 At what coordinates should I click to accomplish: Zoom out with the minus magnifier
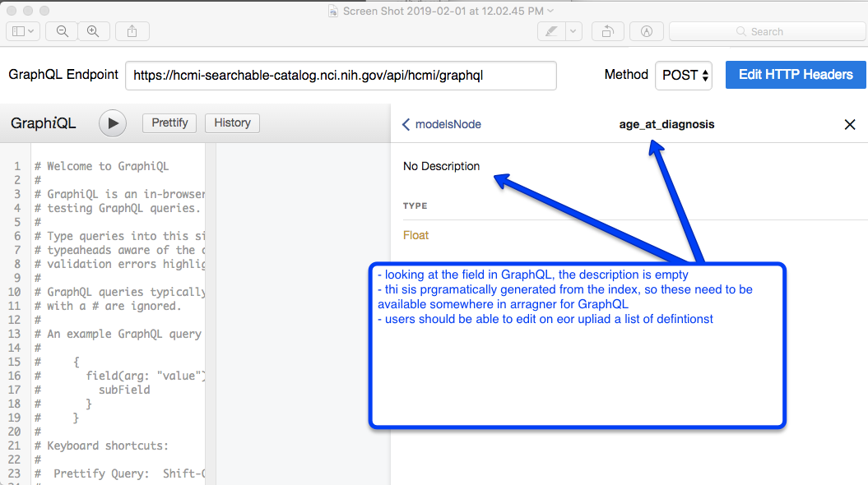[x=62, y=31]
